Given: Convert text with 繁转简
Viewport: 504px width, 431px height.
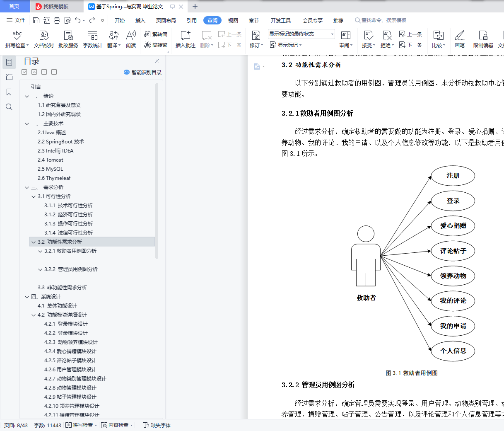Looking at the screenshot, I should (x=156, y=34).
